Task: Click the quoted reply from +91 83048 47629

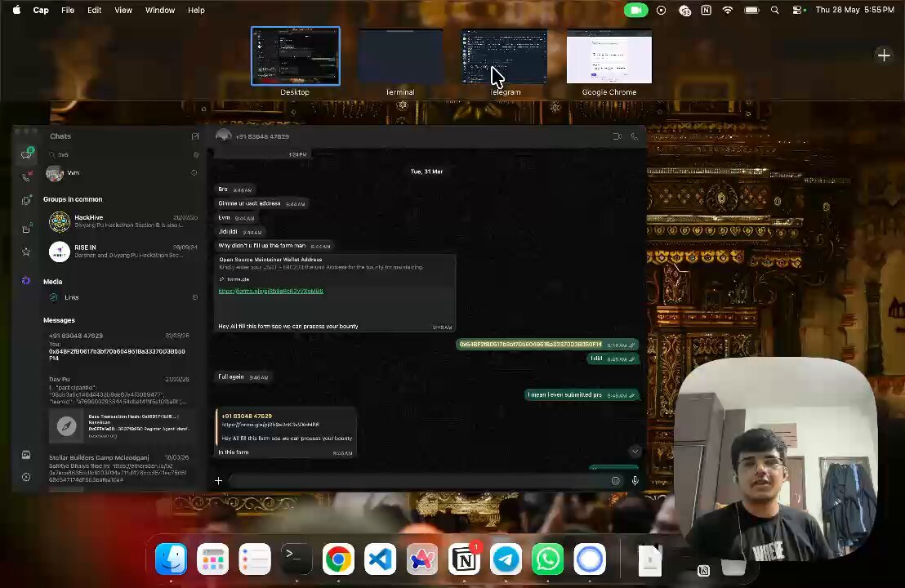Action: click(x=287, y=426)
